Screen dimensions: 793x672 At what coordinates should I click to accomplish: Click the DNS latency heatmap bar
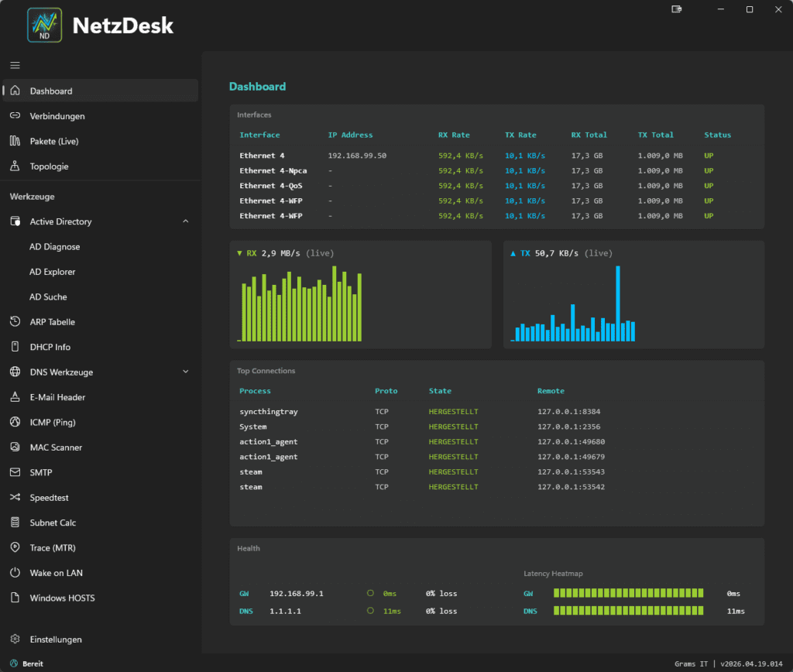coord(628,612)
